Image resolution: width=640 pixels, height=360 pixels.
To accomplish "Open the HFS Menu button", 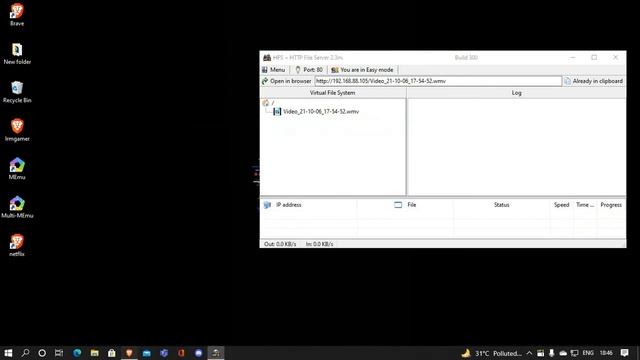I will point(273,70).
